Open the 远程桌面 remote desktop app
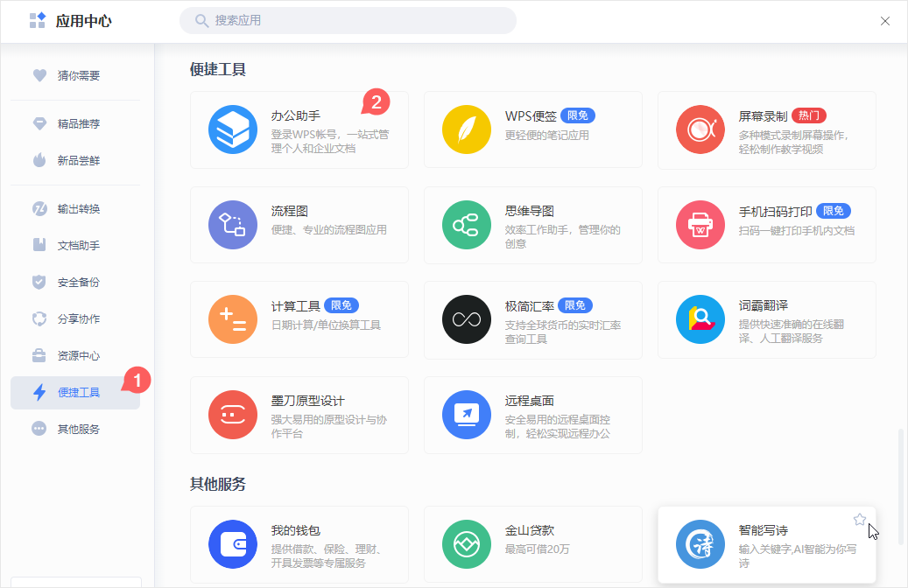The width and height of the screenshot is (908, 588). (x=466, y=415)
